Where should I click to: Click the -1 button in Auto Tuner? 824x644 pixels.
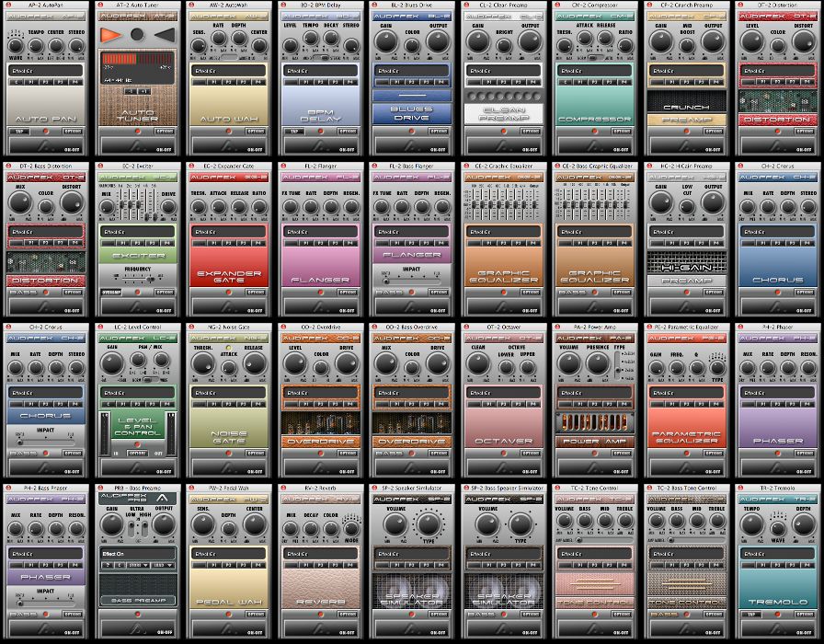pyautogui.click(x=130, y=91)
